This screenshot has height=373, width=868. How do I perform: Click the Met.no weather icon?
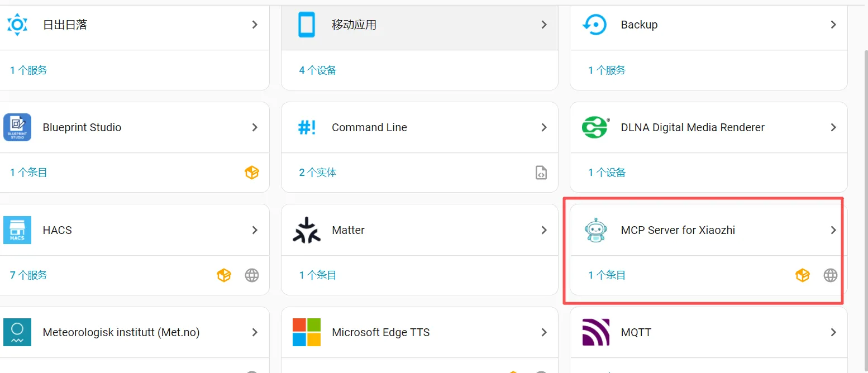click(17, 332)
